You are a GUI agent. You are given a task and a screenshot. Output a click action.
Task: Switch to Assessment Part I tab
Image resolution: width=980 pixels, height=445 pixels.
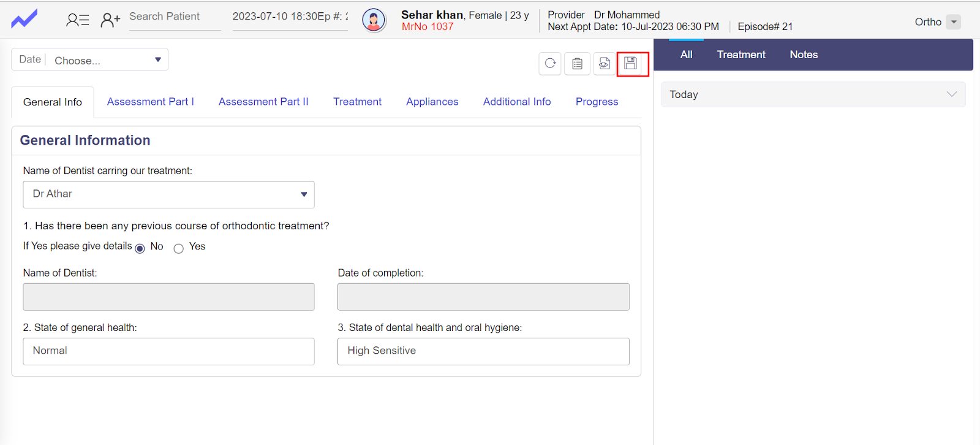[151, 102]
